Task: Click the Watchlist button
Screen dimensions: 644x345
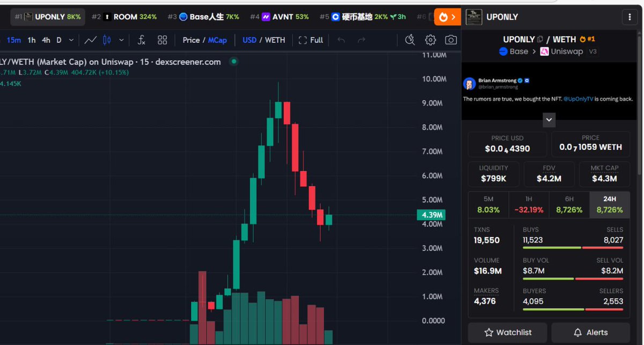Action: click(x=507, y=333)
